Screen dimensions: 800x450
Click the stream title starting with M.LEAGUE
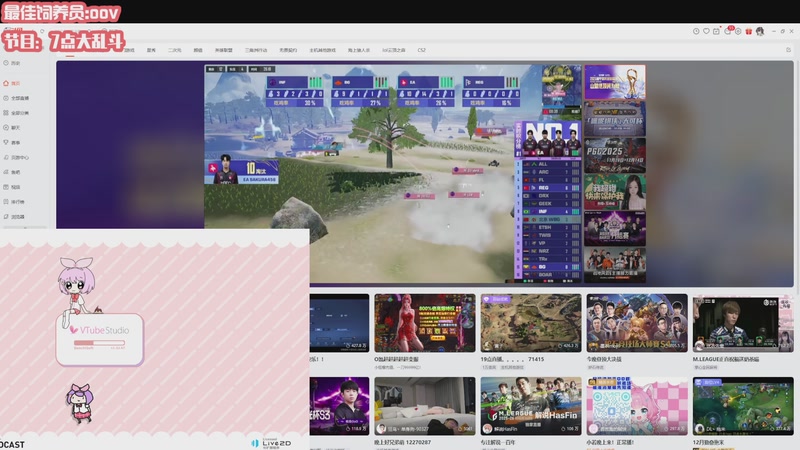click(726, 359)
